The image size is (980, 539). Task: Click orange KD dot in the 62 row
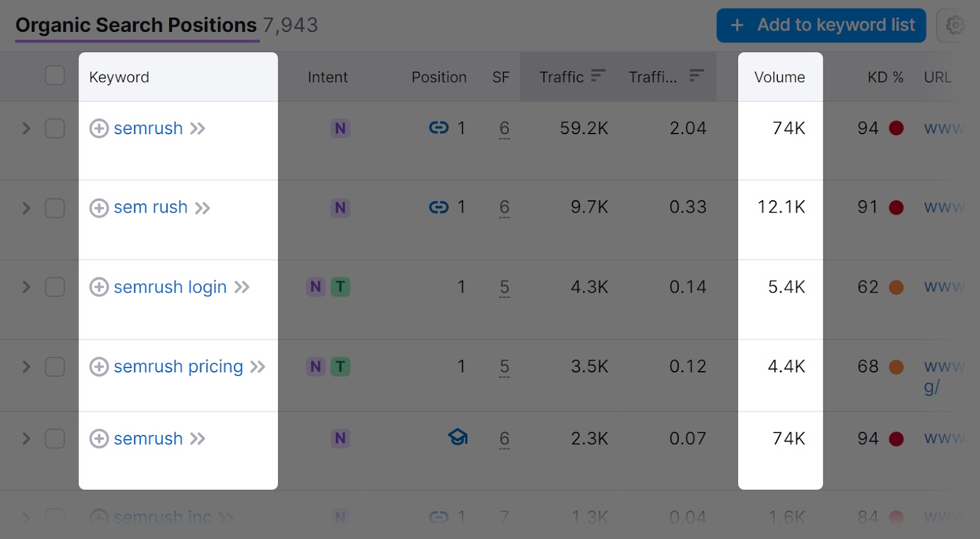[x=897, y=287]
